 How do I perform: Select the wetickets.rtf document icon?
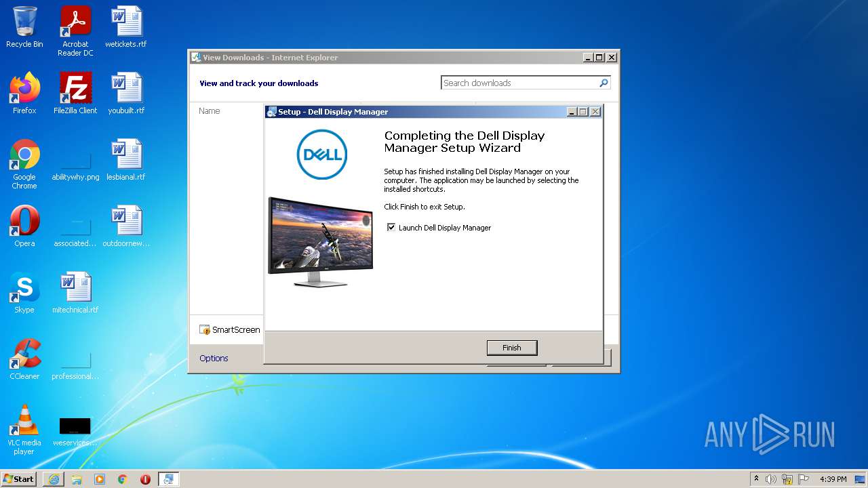click(126, 27)
